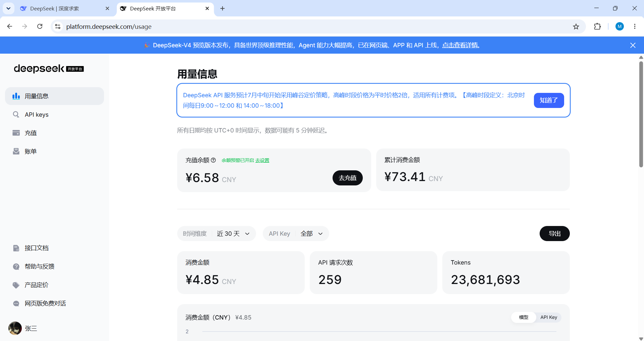
Task: Open 产品定价 page link
Action: point(54,285)
